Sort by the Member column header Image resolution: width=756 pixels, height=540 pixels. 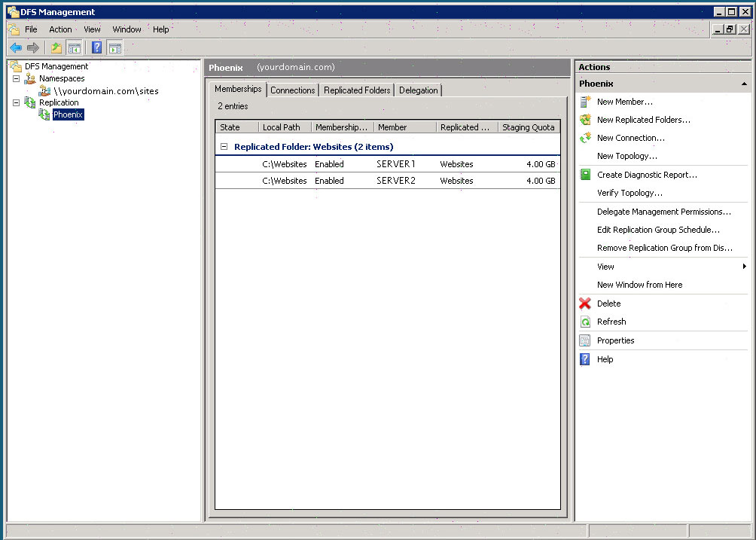tap(405, 127)
